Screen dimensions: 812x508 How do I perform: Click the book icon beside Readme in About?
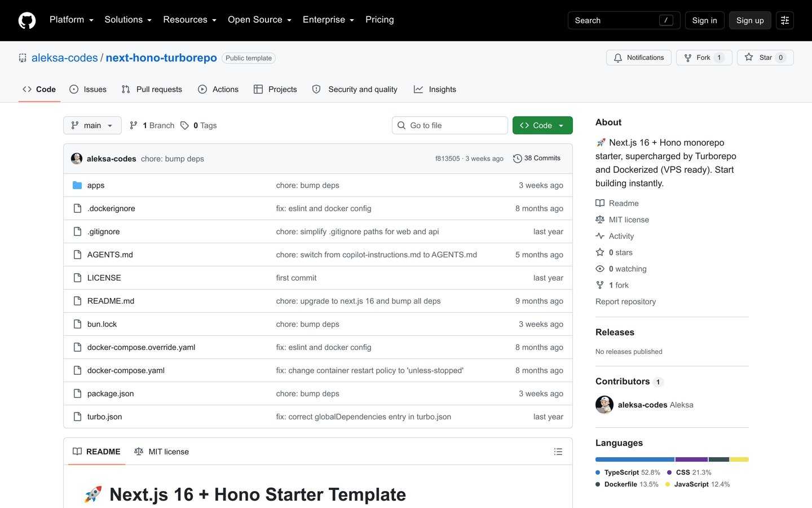600,203
